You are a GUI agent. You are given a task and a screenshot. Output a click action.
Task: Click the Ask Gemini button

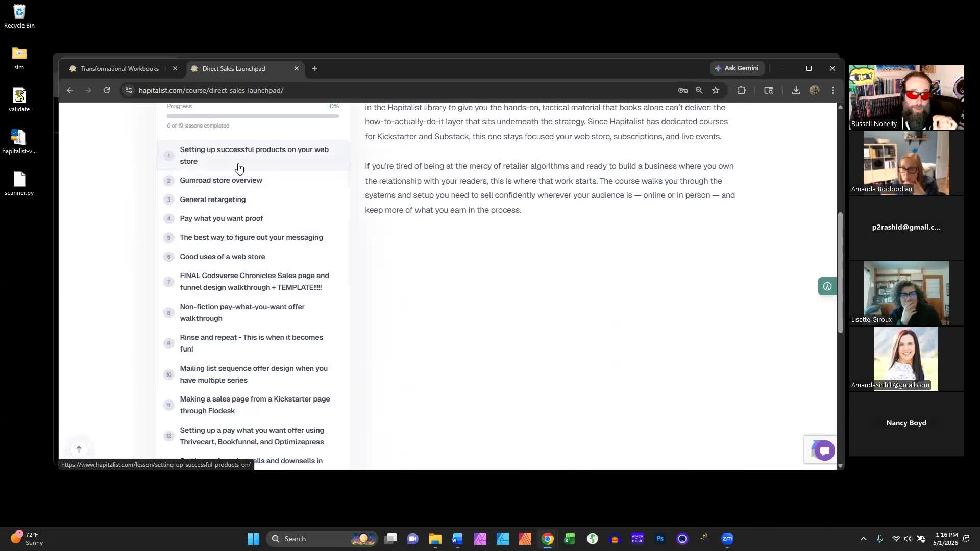coord(737,68)
